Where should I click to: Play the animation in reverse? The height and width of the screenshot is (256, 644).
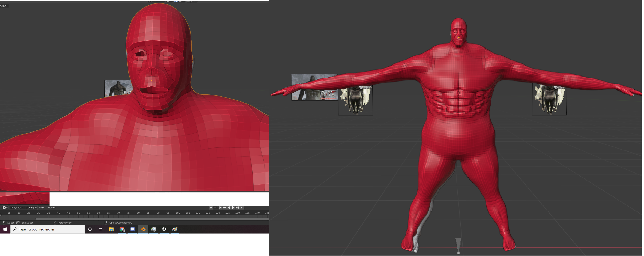229,208
